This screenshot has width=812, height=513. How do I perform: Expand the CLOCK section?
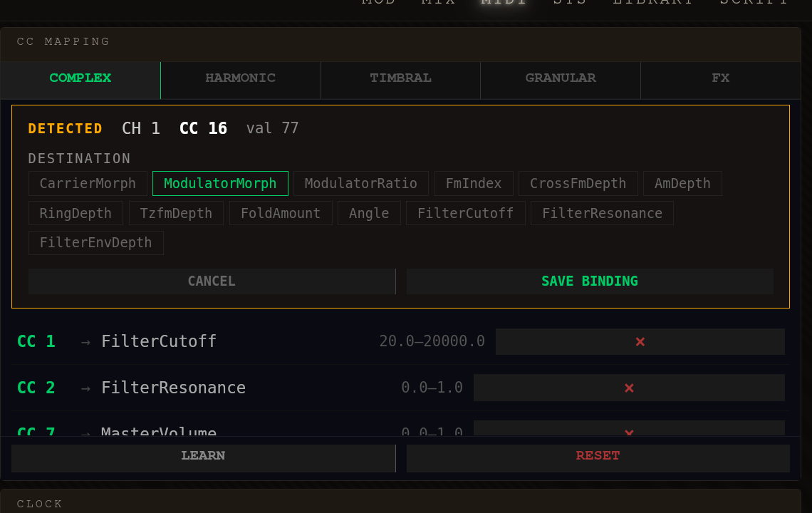[39, 504]
